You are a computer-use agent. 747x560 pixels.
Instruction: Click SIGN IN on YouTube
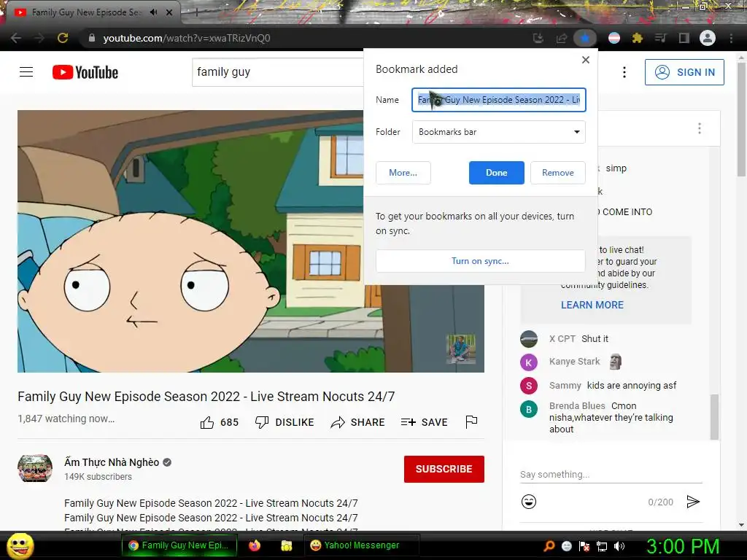[684, 72]
